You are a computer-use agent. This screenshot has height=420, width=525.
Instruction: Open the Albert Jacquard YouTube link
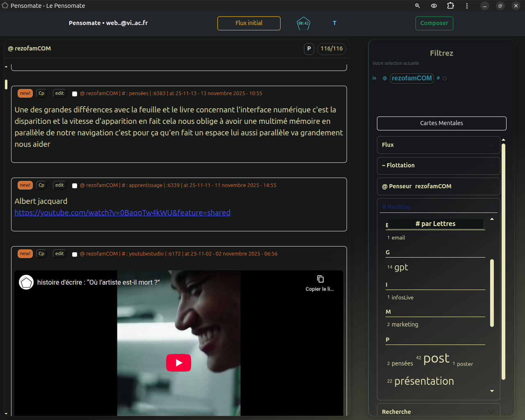[x=122, y=213]
